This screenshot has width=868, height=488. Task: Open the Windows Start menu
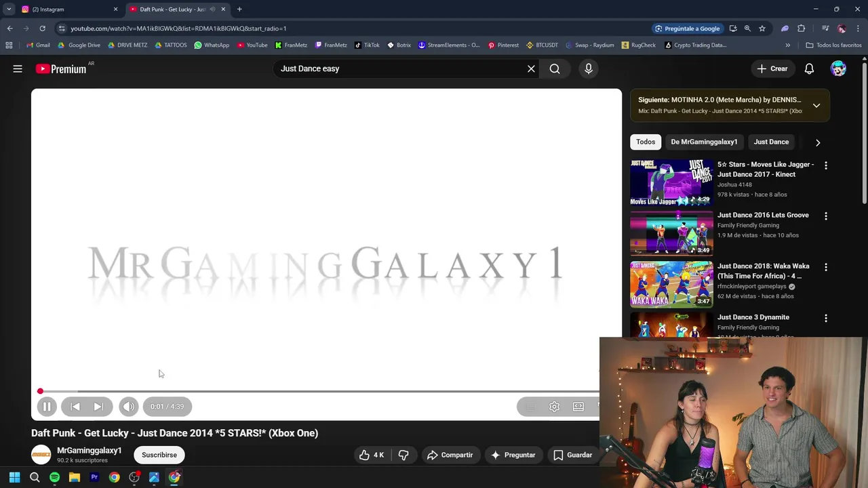click(x=14, y=477)
